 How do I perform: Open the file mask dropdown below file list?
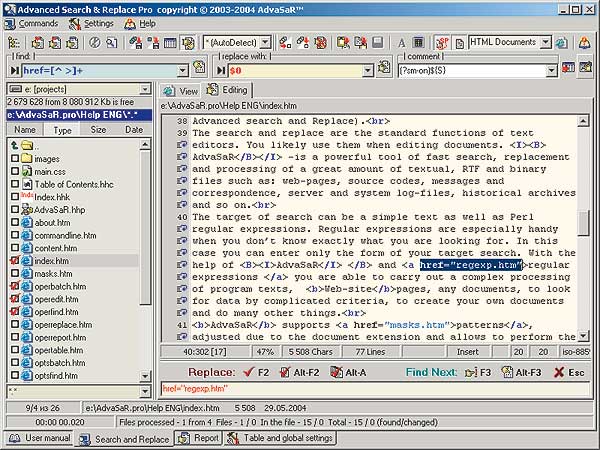[145, 391]
